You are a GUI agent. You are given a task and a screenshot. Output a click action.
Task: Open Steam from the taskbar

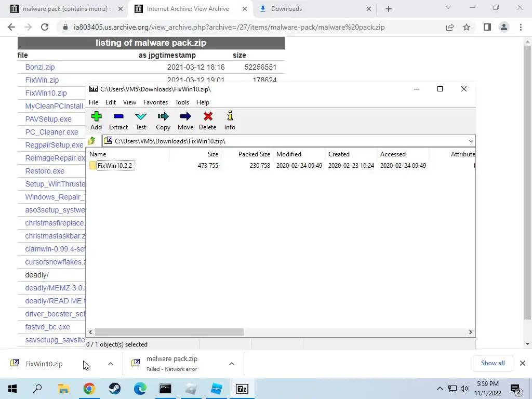click(x=115, y=389)
